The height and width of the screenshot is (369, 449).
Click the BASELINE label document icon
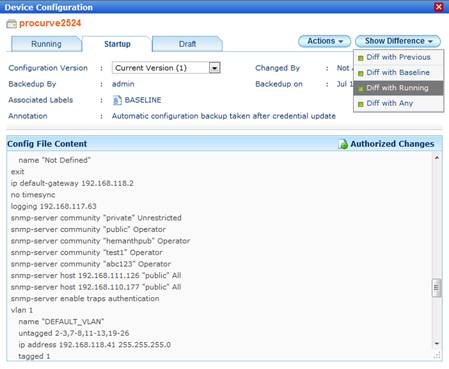[117, 100]
